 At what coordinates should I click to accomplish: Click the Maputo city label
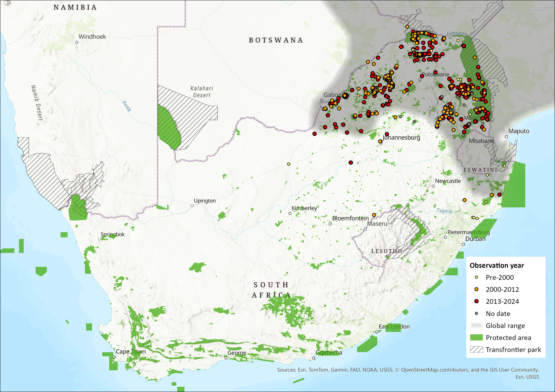coord(519,131)
